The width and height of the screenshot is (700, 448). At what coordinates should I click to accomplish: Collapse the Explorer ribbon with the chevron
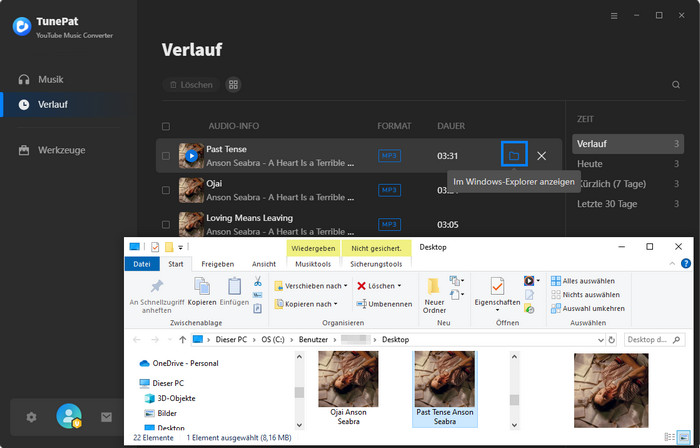[672, 264]
